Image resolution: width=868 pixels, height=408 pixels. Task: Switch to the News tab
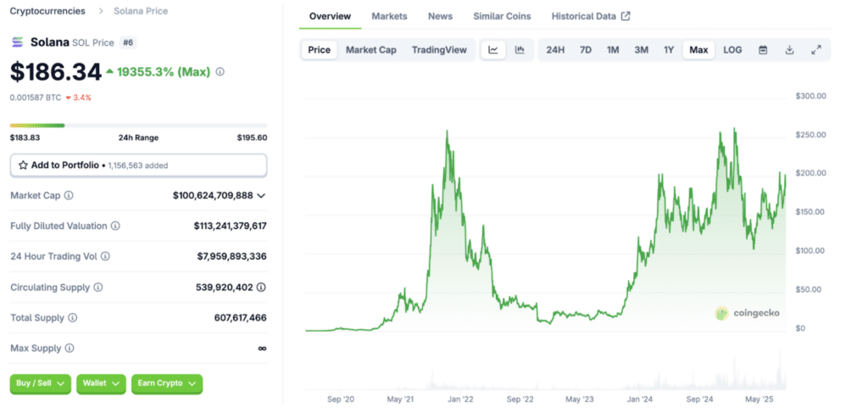click(x=440, y=16)
